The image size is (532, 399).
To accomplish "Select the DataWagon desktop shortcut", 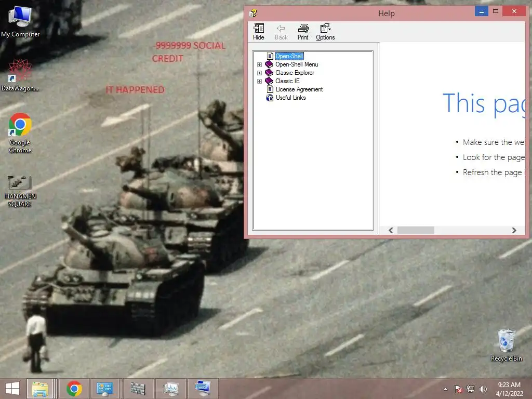I will (x=20, y=75).
